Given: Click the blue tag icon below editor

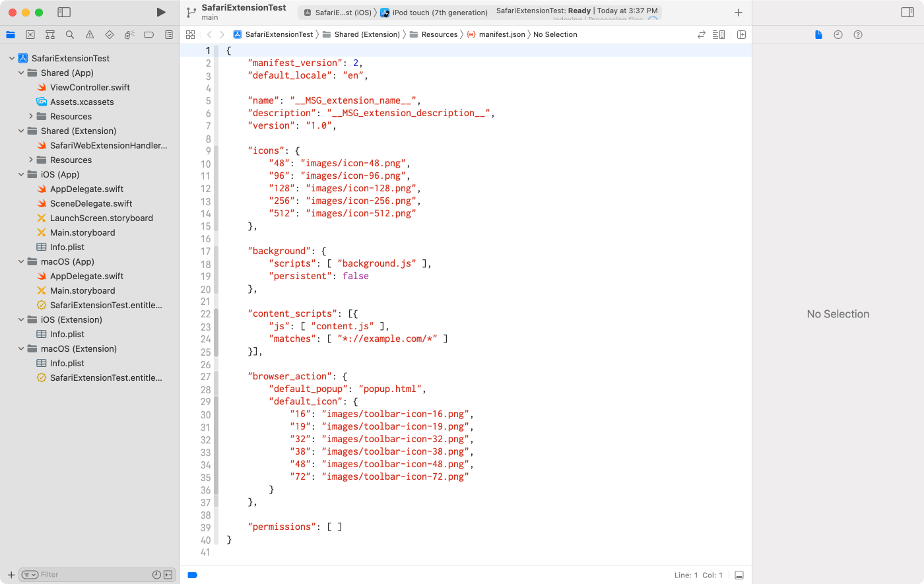Looking at the screenshot, I should (193, 575).
